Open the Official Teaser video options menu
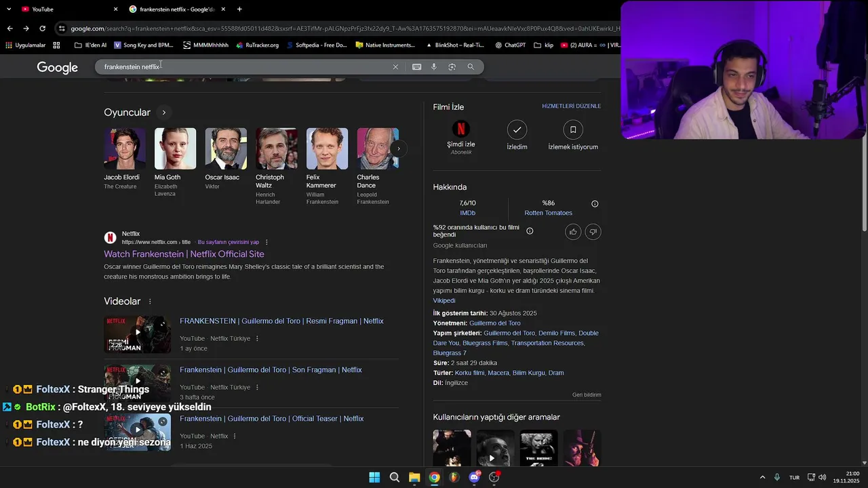 [235, 436]
